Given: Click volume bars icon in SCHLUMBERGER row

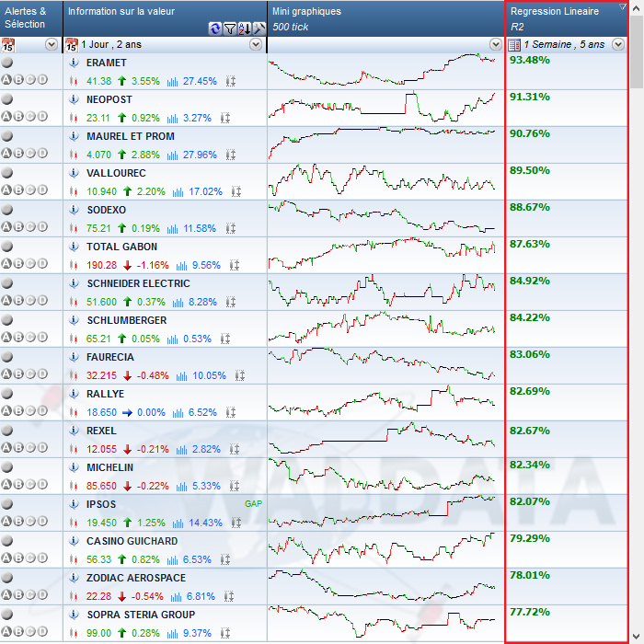Looking at the screenshot, I should (173, 339).
